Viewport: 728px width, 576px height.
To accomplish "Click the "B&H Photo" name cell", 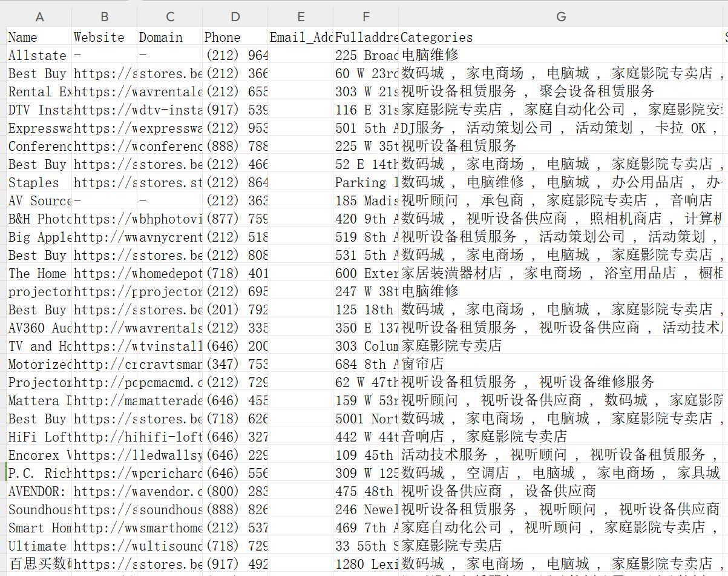I will coord(39,219).
